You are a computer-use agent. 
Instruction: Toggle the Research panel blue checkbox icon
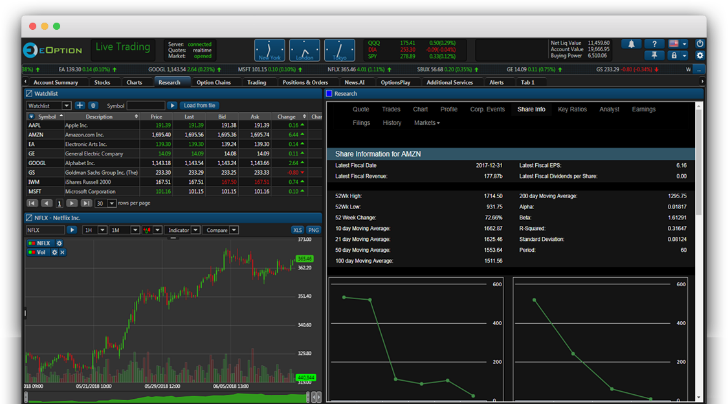[x=331, y=93]
